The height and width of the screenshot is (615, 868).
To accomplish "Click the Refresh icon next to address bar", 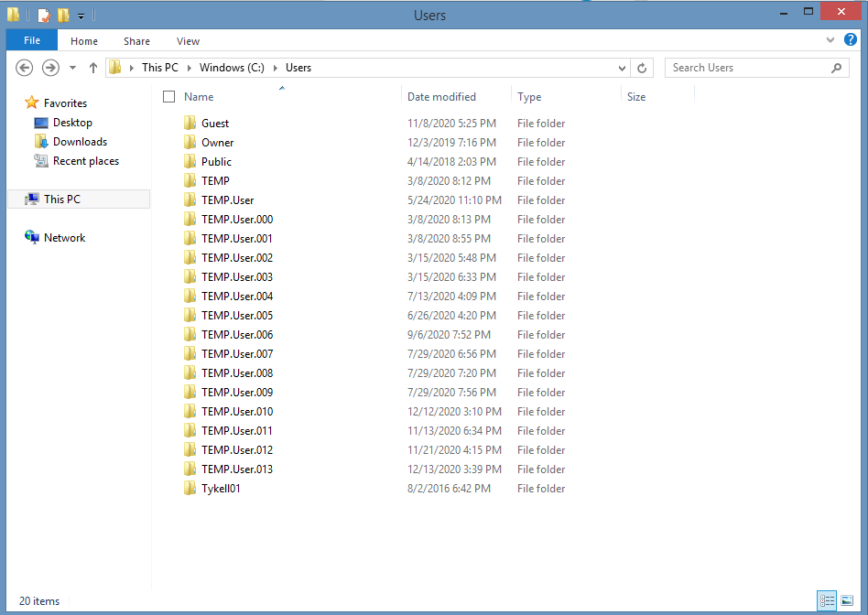I will 641,67.
